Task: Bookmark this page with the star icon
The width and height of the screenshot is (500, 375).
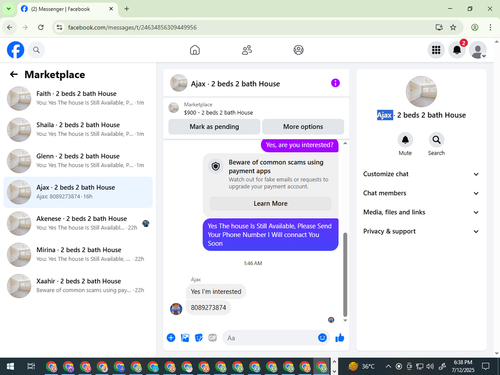Action: click(x=453, y=27)
